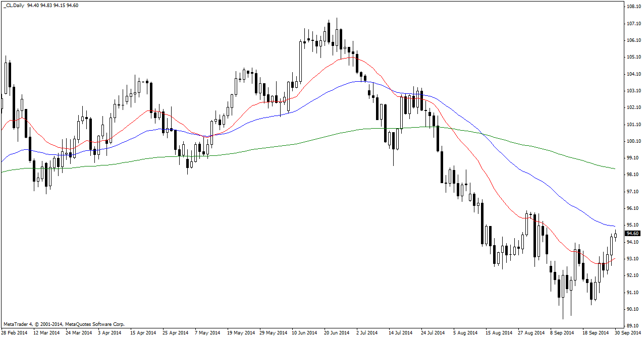Image resolution: width=644 pixels, height=337 pixels.
Task: Click the 15 Apr 2014 date label
Action: coord(143,333)
